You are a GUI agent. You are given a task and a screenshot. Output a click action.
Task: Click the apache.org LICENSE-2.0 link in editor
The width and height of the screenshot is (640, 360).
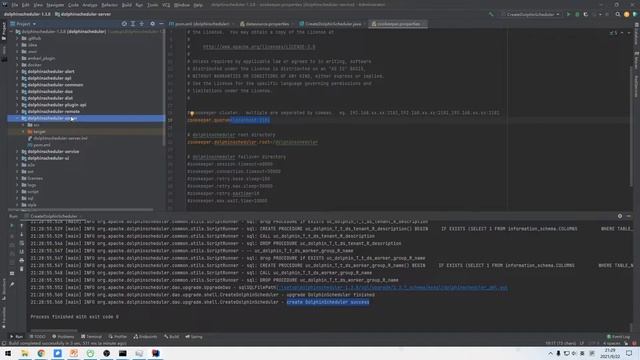pos(259,47)
